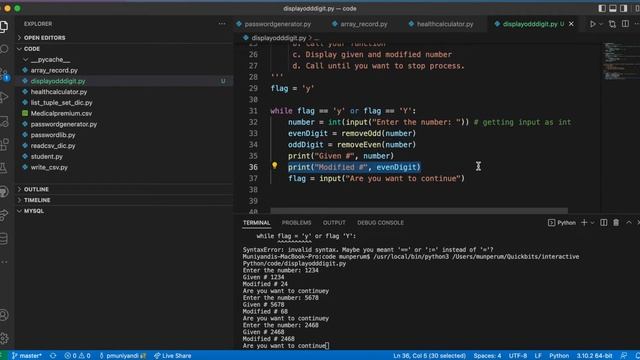
Task: Open Run and Debug view
Action: click(x=4, y=97)
